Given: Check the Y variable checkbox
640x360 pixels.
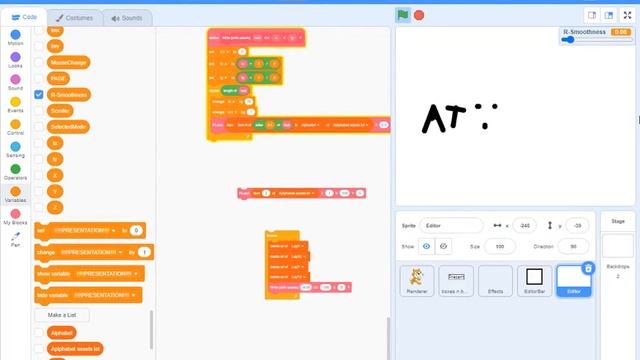Looking at the screenshot, I should click(39, 191).
